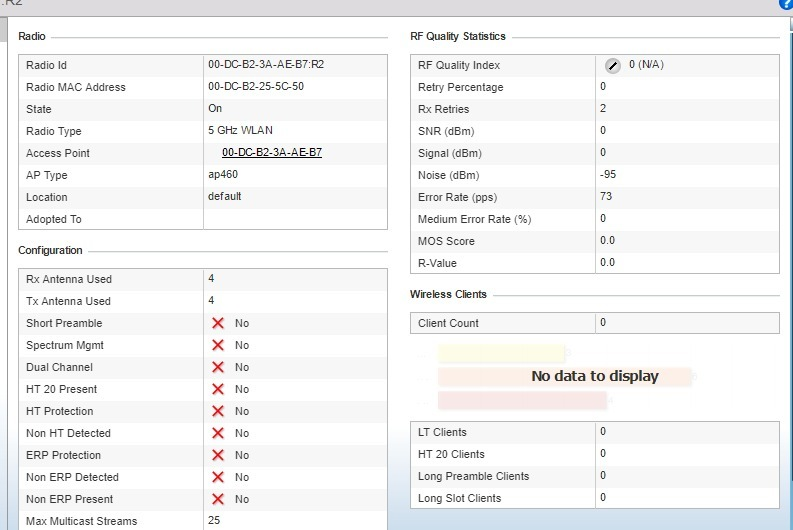
Task: Click the red X beside Short Preamble
Action: pyautogui.click(x=218, y=323)
